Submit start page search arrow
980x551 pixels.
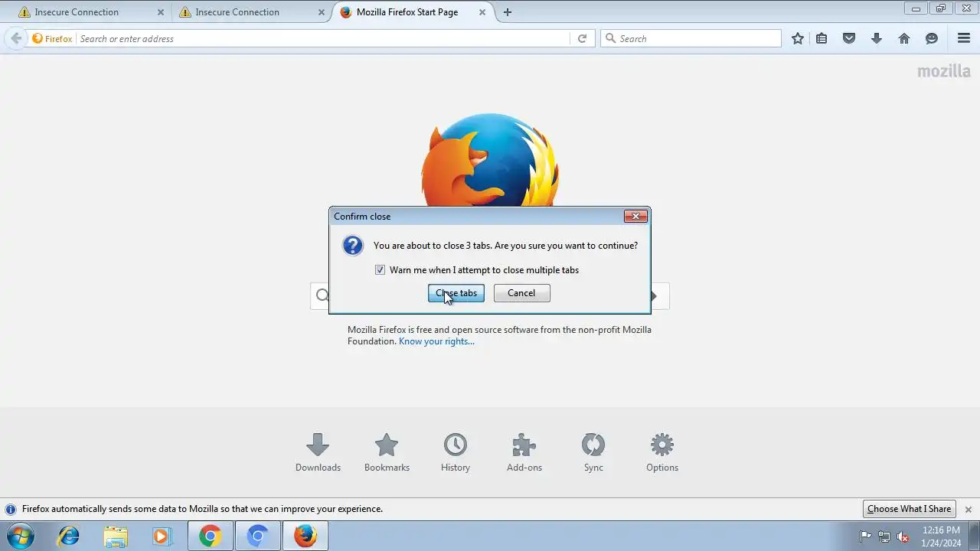(654, 296)
